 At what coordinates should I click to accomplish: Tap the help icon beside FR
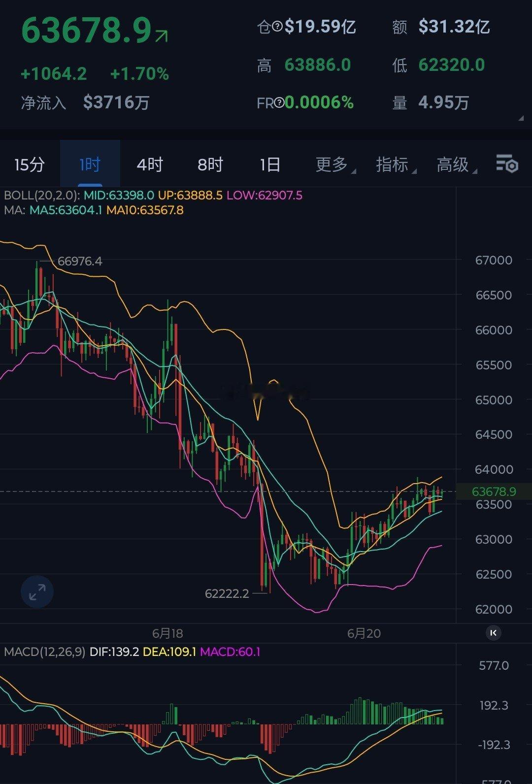pyautogui.click(x=279, y=103)
